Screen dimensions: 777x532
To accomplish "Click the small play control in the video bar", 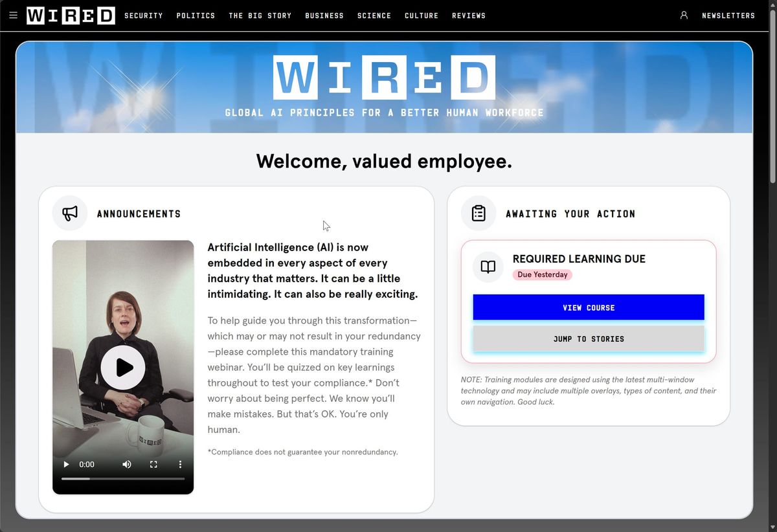I will (66, 464).
